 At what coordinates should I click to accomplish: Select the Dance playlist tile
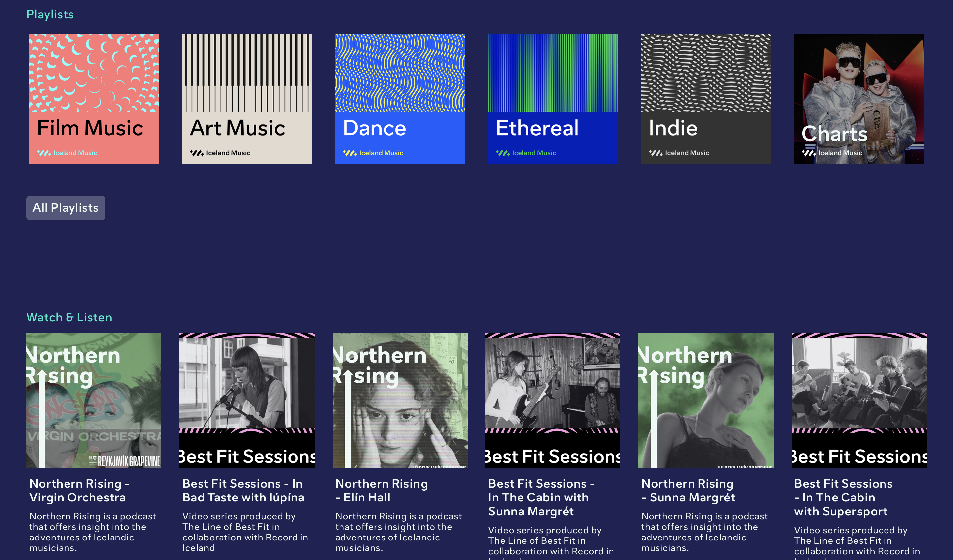pyautogui.click(x=400, y=99)
